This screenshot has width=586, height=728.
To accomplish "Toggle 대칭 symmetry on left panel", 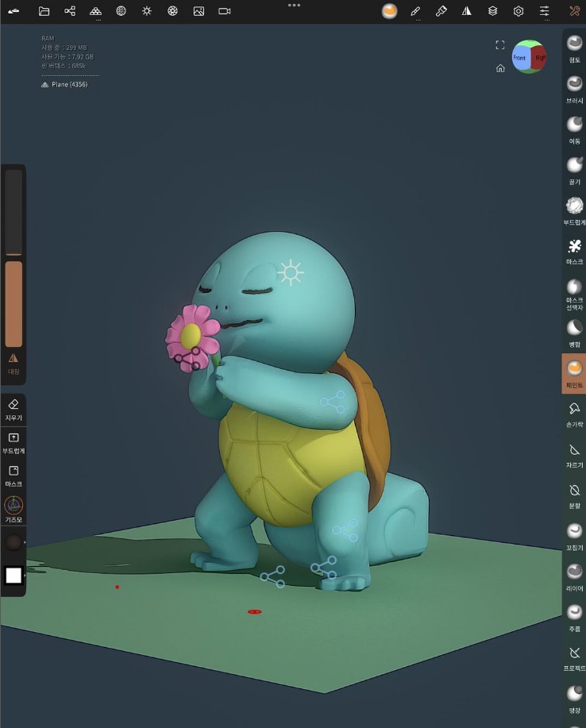I will click(13, 364).
